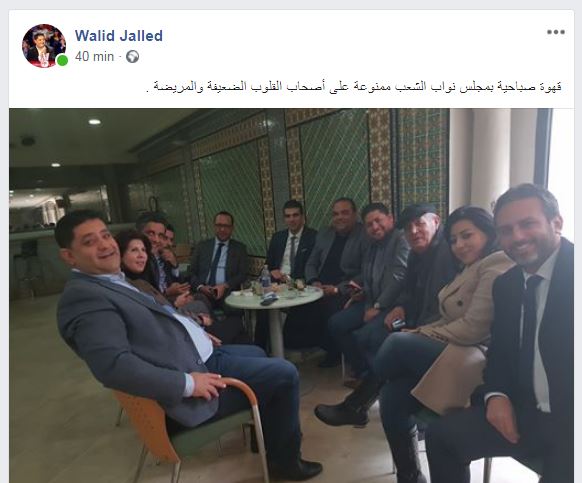Screen dimensions: 582x483
Task: Open Walid Jalled's profile picture
Action: tap(44, 46)
